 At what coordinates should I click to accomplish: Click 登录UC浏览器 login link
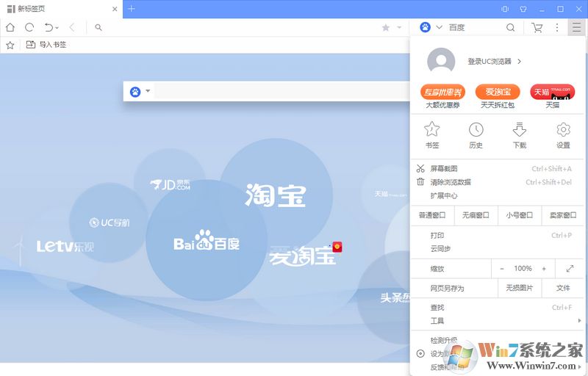point(494,62)
